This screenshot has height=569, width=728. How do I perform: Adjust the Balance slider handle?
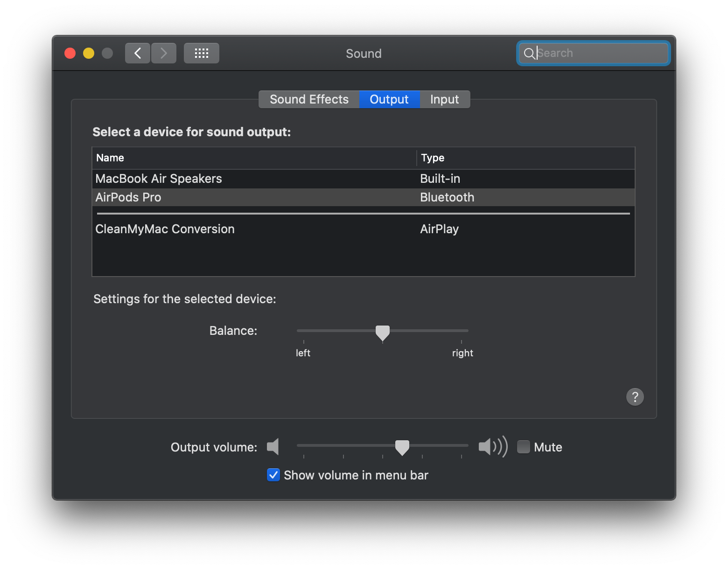(x=382, y=332)
